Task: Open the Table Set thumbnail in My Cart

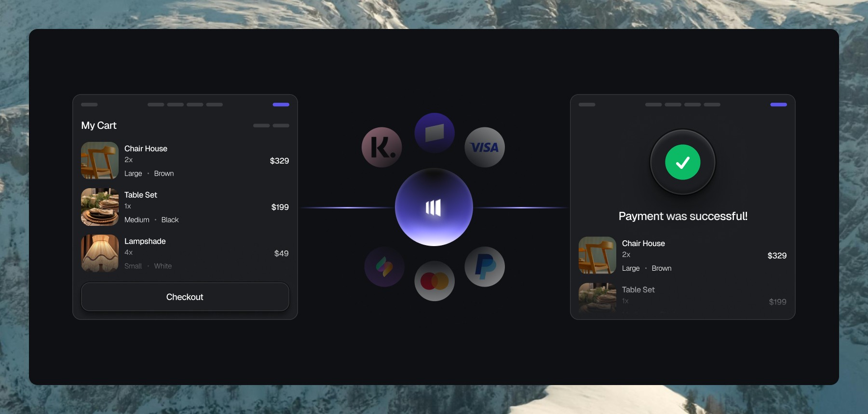Action: [100, 207]
